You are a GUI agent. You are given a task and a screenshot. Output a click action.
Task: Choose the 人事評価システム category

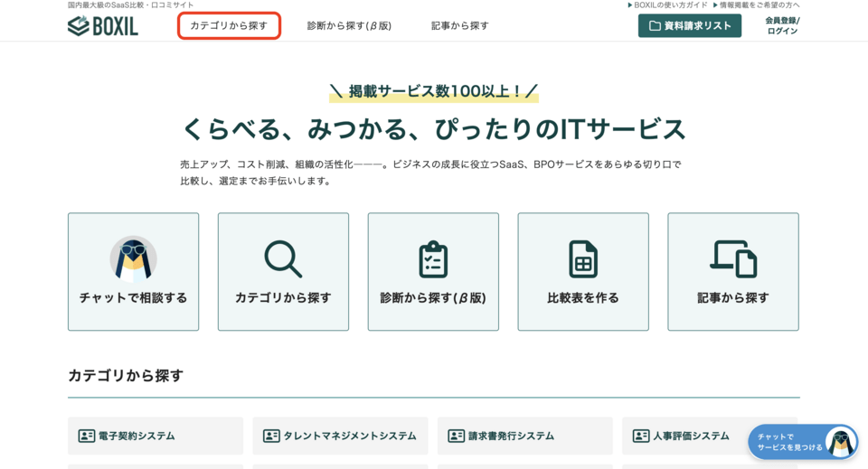[x=691, y=436]
